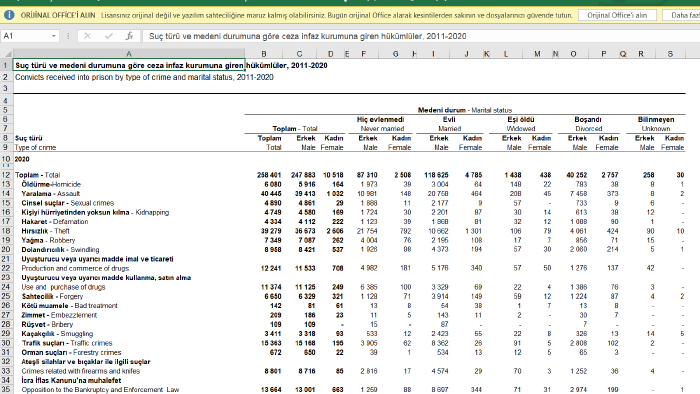
Task: Click the 'Bilinmeyen' header cell
Action: (656, 120)
